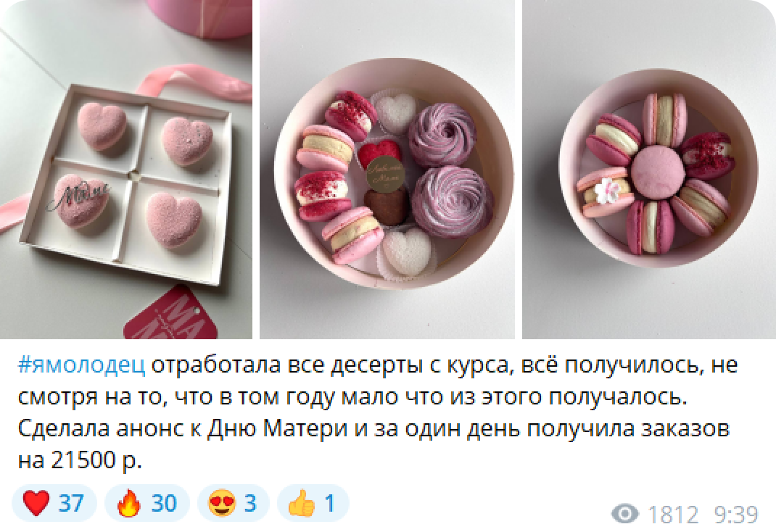The image size is (776, 532).
Task: Open the #ямолодец hashtag
Action: [x=82, y=366]
